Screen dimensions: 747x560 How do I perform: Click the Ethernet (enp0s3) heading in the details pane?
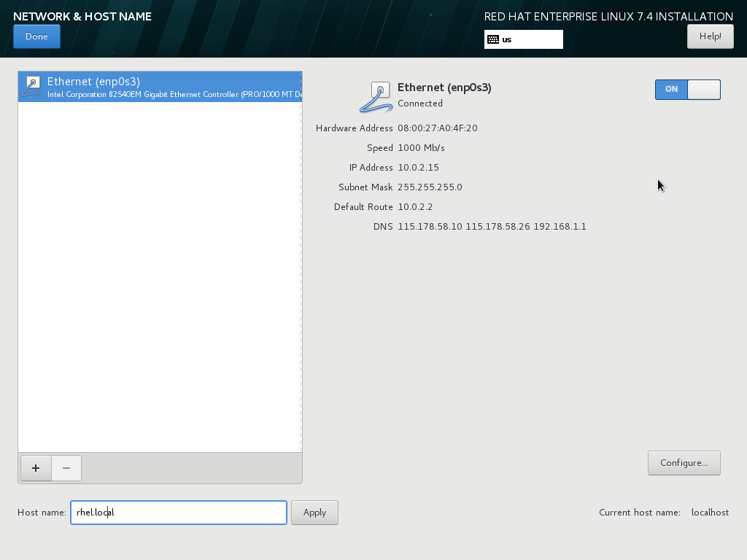(x=444, y=87)
